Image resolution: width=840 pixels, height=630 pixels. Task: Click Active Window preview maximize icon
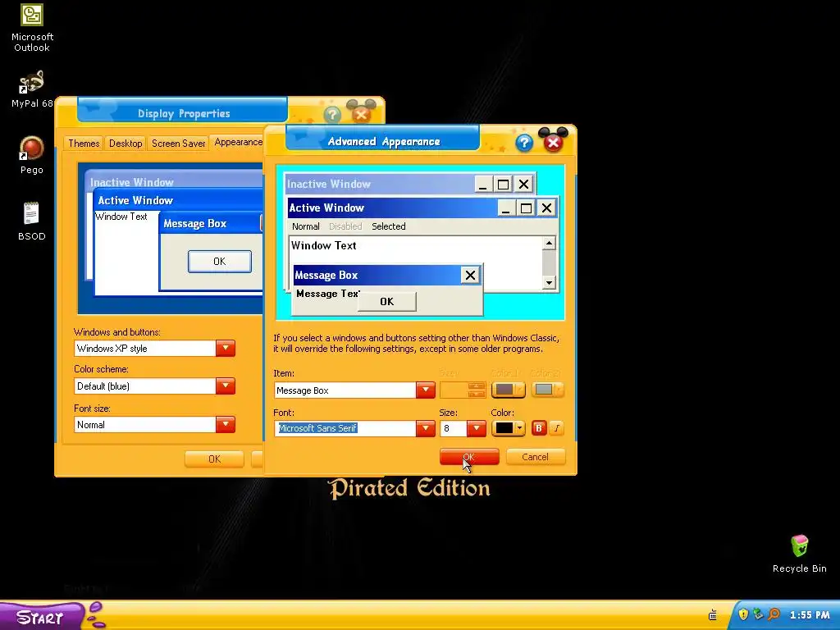click(526, 208)
